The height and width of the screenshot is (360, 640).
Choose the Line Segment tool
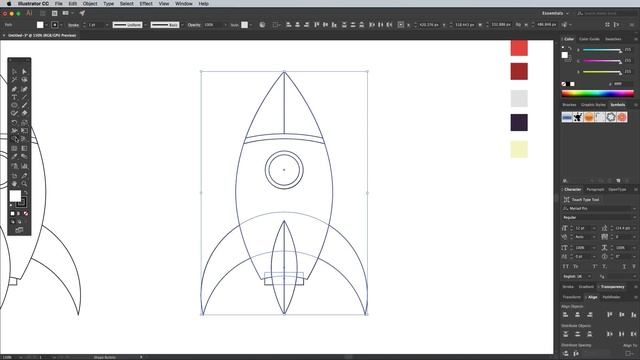click(24, 97)
